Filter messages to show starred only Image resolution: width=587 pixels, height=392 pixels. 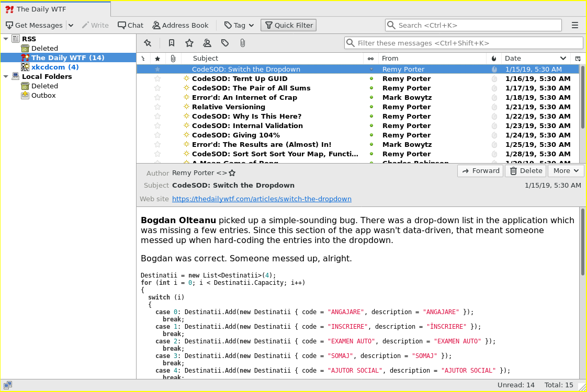(x=189, y=43)
